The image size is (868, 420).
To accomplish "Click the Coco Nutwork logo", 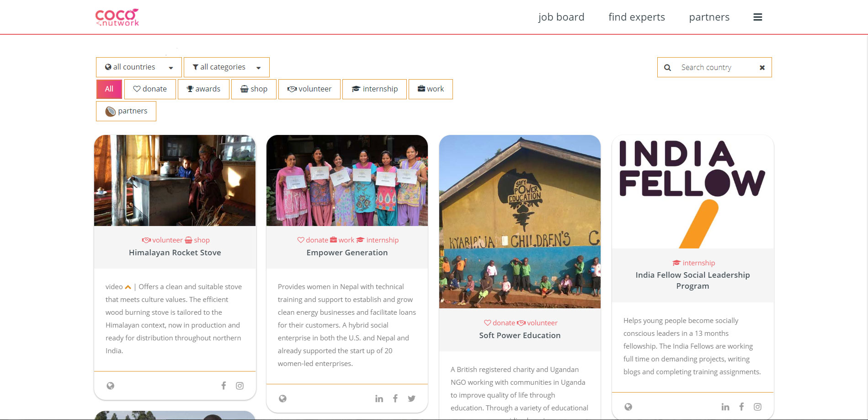I will [x=117, y=17].
